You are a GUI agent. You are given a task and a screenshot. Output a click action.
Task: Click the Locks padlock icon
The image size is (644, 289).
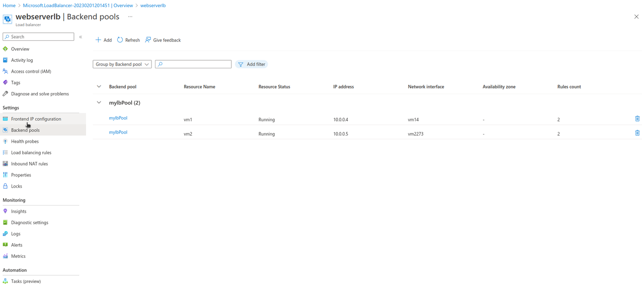click(x=6, y=186)
